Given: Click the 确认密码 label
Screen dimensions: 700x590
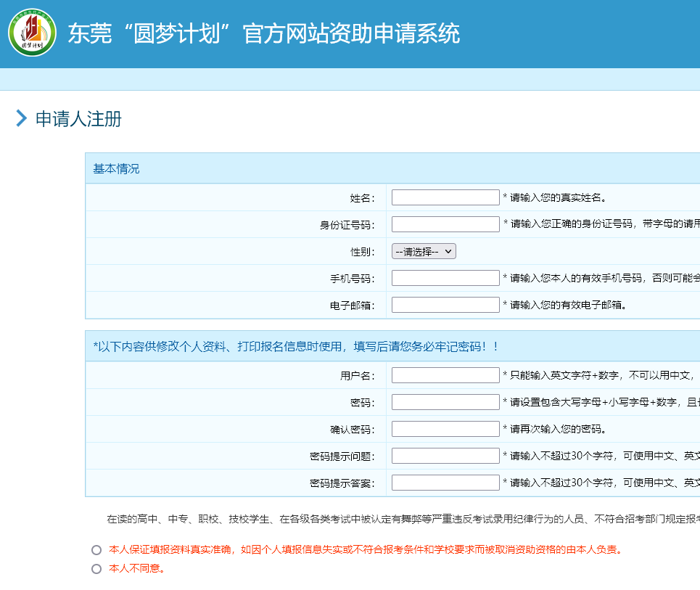Looking at the screenshot, I should [x=353, y=430].
